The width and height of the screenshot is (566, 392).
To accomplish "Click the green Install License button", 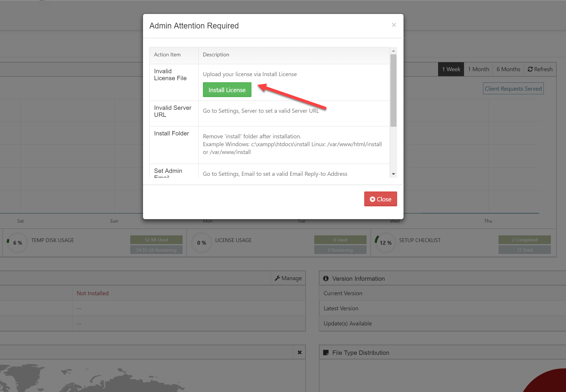I will [227, 90].
